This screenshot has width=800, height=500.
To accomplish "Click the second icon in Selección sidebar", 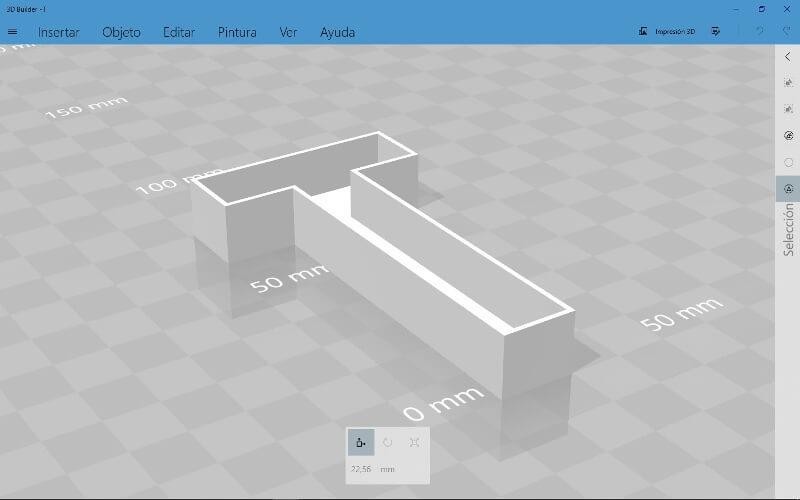I will pos(788,109).
